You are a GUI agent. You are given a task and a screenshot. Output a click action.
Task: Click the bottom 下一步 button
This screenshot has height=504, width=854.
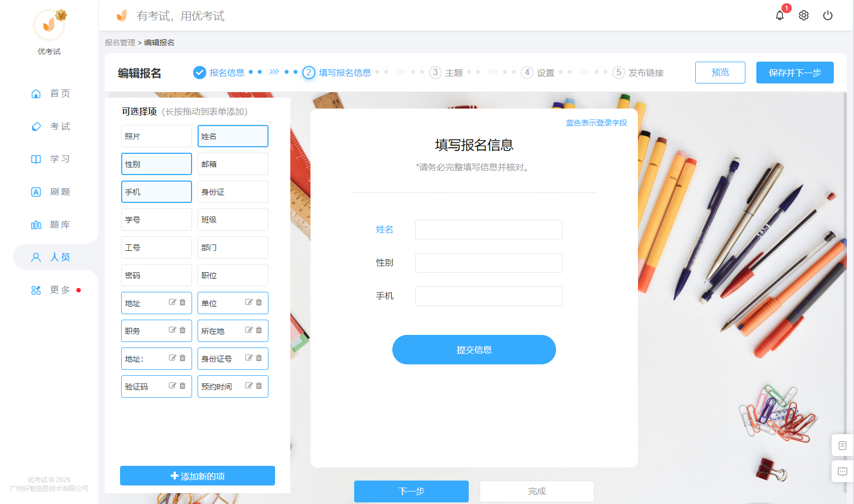[411, 491]
